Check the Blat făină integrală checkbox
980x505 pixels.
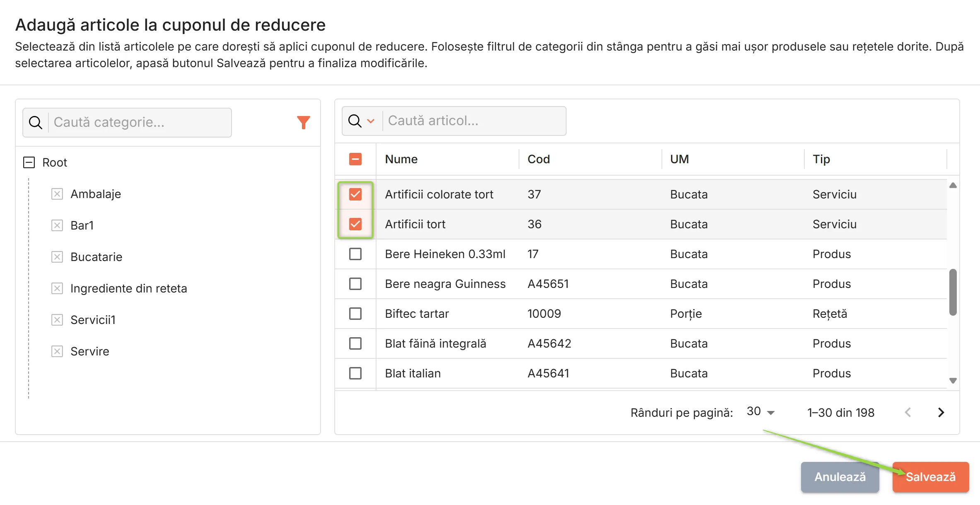pos(355,343)
